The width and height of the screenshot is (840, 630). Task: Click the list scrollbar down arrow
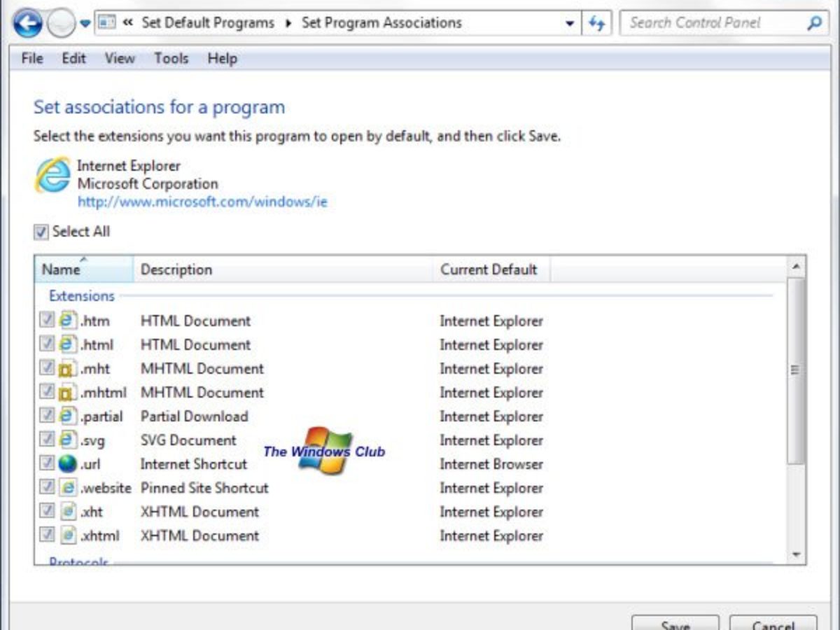(796, 554)
